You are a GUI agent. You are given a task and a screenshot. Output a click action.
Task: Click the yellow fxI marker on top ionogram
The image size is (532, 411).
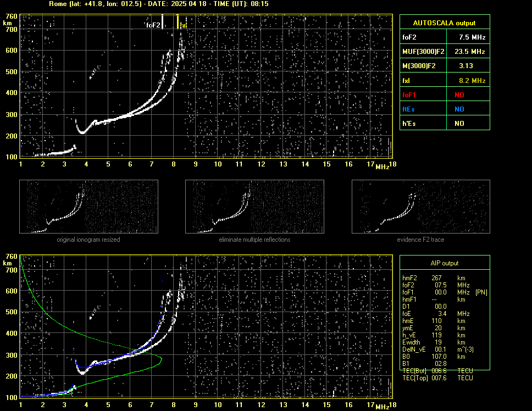pyautogui.click(x=178, y=21)
